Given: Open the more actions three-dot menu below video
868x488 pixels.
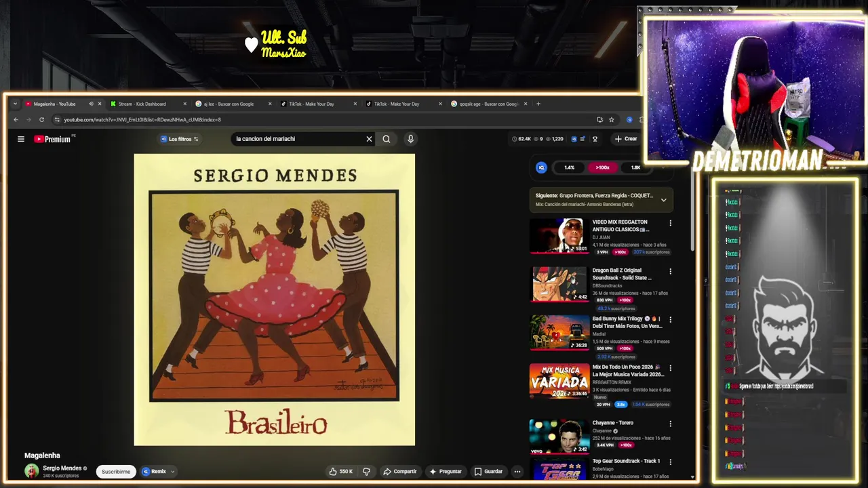Looking at the screenshot, I should coord(517,471).
